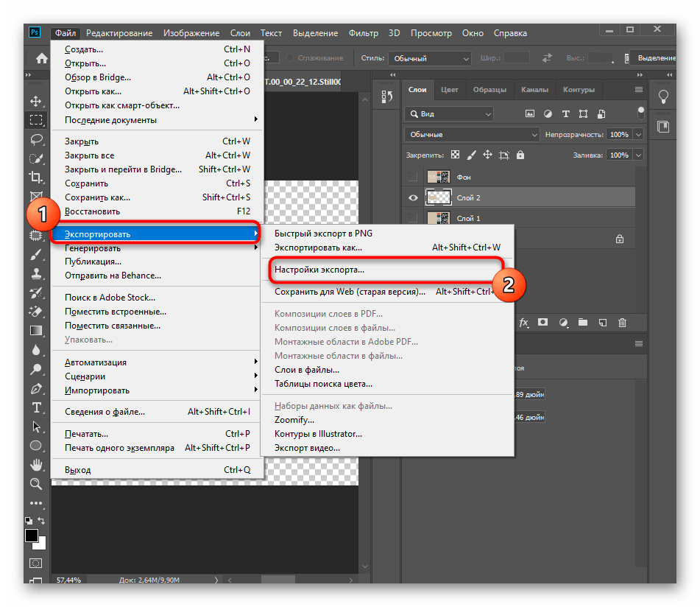Open the Изображение menu
The image size is (700, 607).
(x=191, y=33)
